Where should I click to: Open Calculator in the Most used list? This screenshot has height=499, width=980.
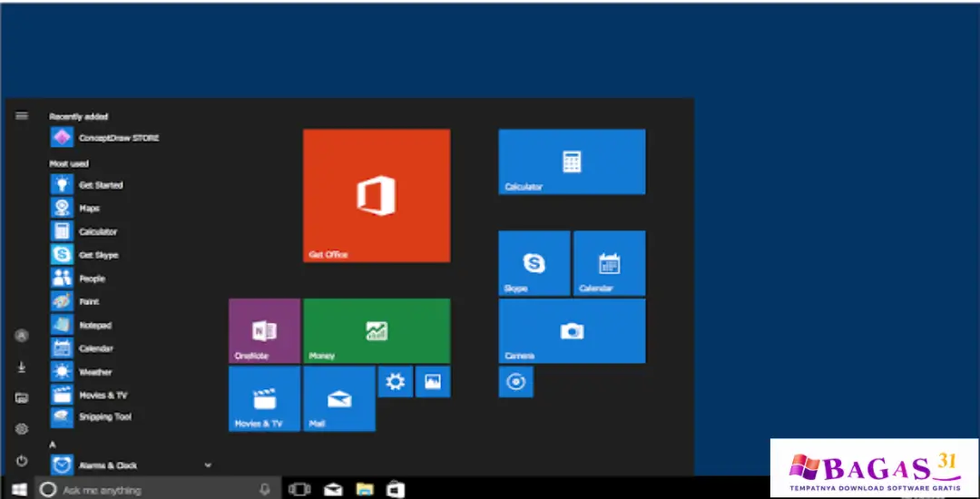point(83,231)
